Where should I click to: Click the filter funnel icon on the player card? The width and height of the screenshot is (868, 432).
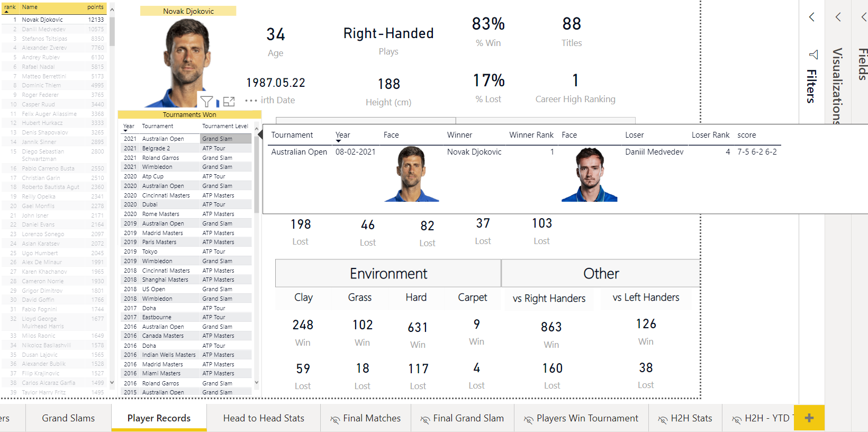click(x=207, y=101)
